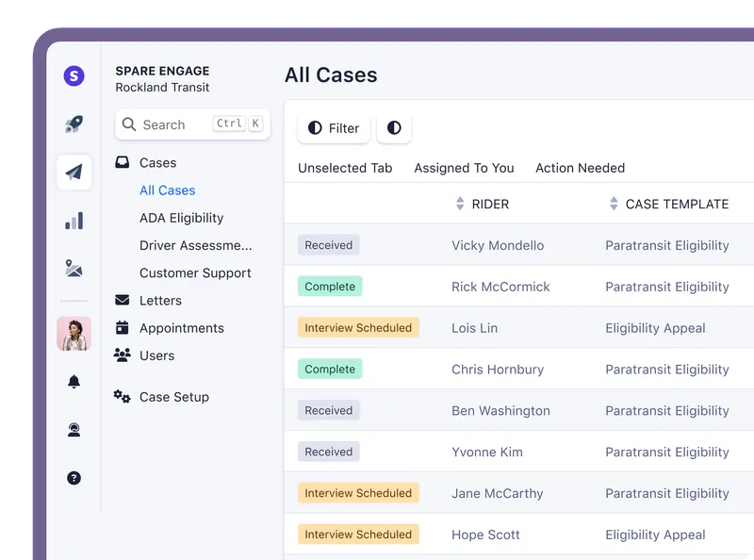Click the Search input field
This screenshot has height=560, width=754.
tap(175, 124)
